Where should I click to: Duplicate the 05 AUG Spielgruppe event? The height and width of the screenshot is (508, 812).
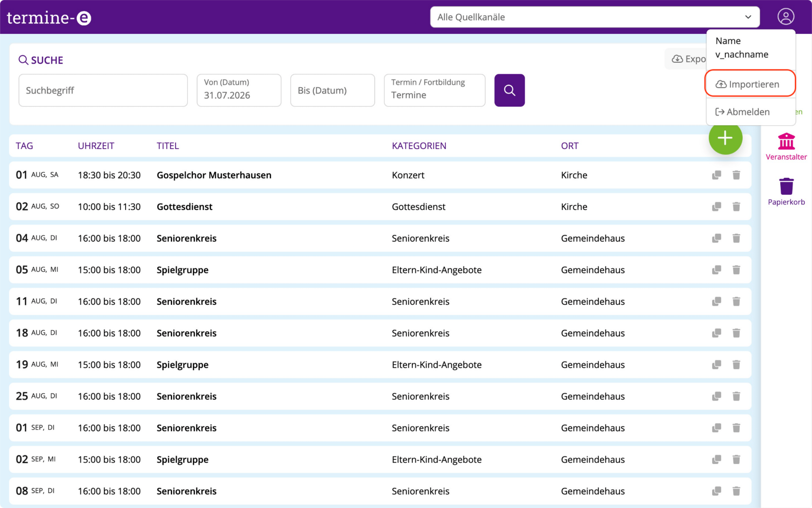click(x=716, y=270)
